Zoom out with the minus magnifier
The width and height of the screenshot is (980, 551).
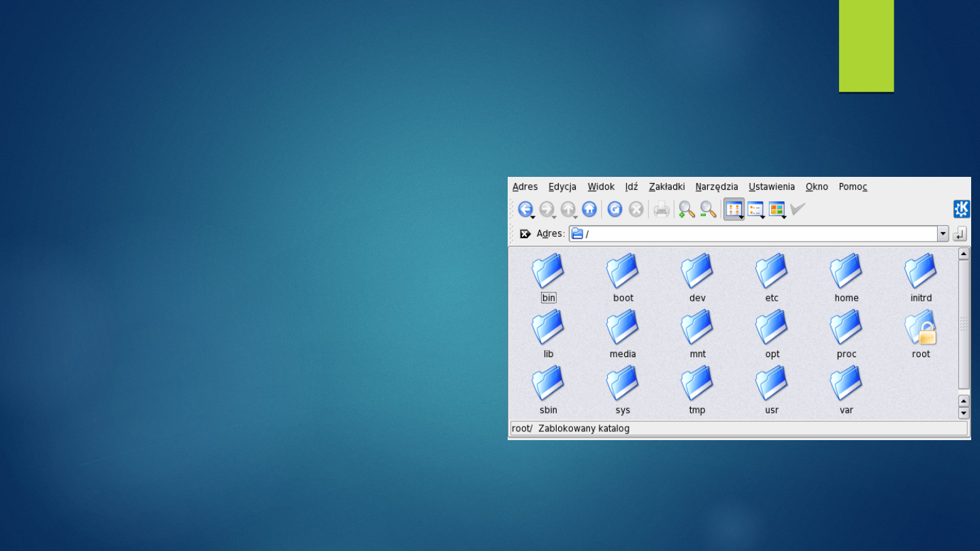click(x=708, y=210)
